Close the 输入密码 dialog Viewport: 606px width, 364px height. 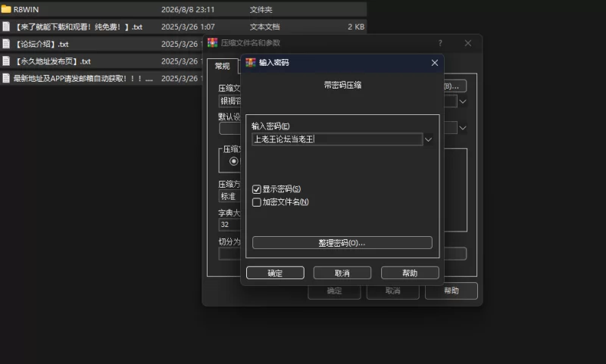point(434,63)
